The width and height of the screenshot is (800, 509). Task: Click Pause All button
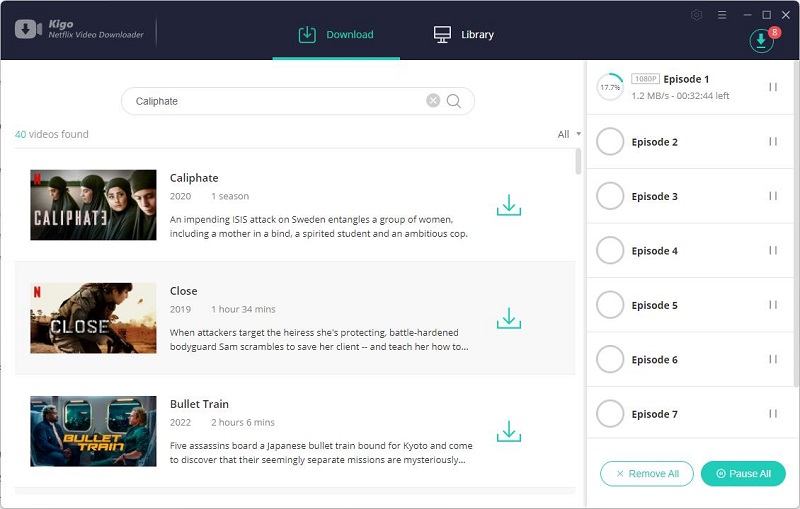click(x=743, y=474)
